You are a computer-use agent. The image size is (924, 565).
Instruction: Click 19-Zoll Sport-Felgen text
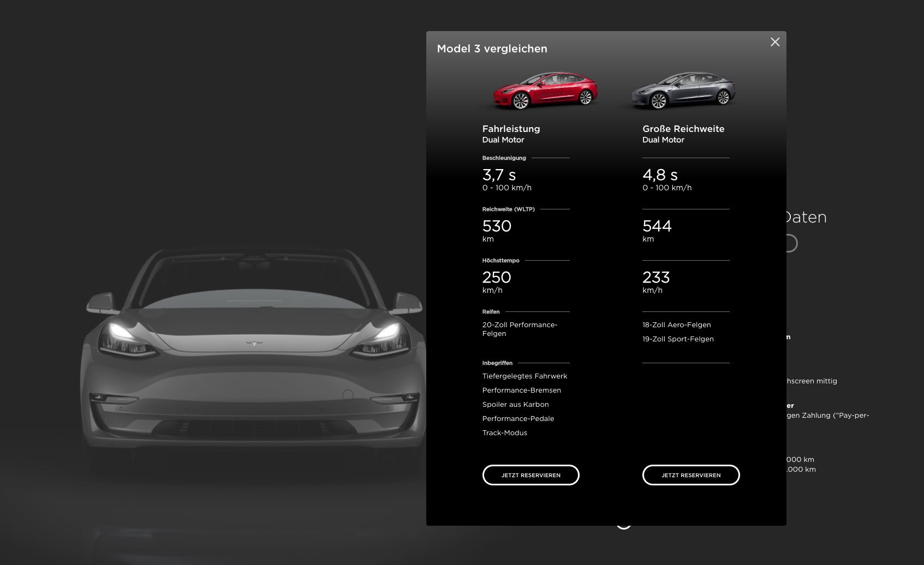pos(678,339)
